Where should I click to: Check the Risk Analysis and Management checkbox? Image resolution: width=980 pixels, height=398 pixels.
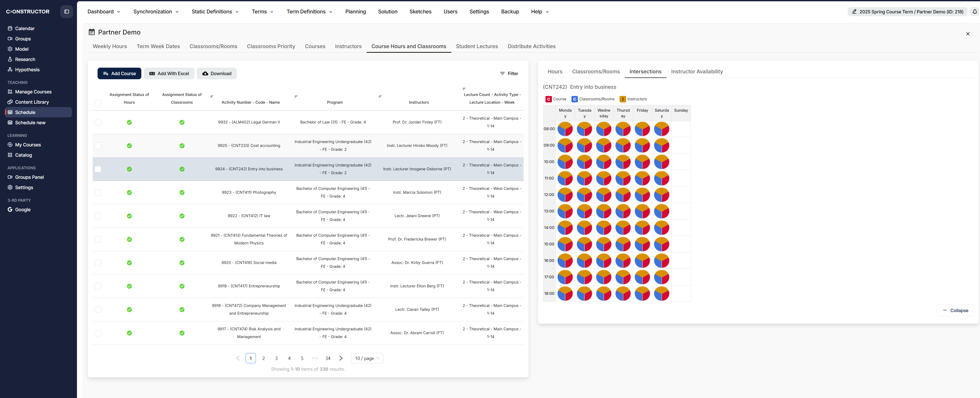coord(98,333)
